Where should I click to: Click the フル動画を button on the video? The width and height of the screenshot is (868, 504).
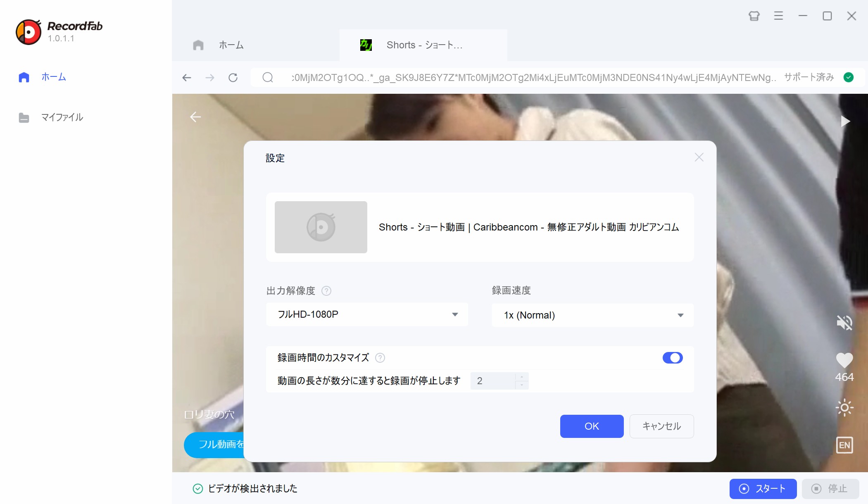(x=214, y=445)
